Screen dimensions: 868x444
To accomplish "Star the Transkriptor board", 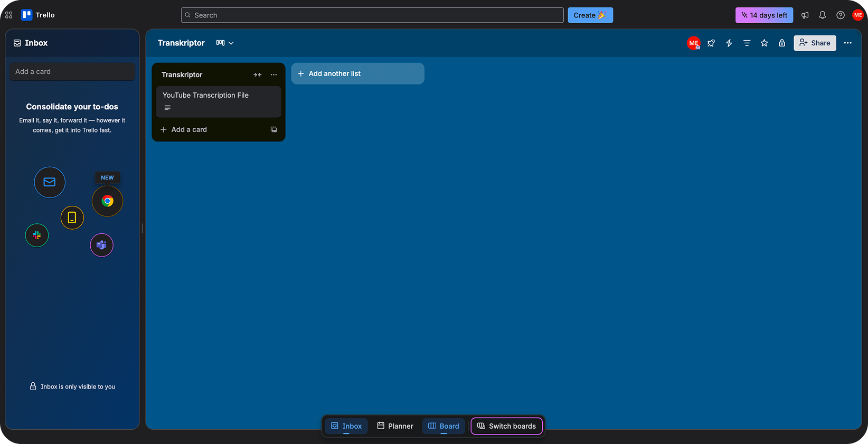I will pos(764,43).
